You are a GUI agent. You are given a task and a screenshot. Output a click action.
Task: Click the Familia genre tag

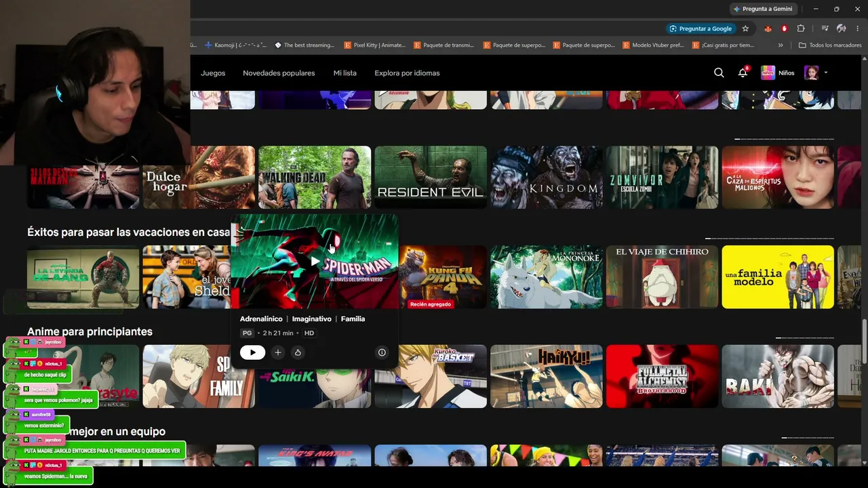(x=353, y=319)
